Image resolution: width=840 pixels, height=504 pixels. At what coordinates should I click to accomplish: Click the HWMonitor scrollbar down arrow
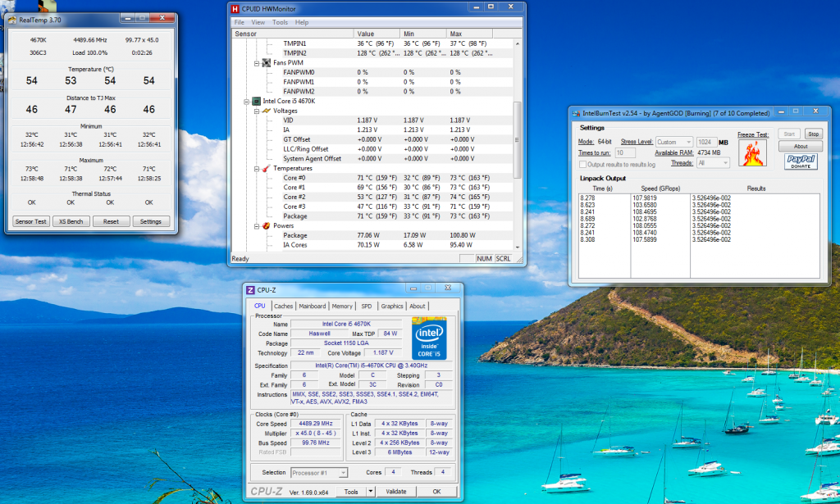(518, 247)
